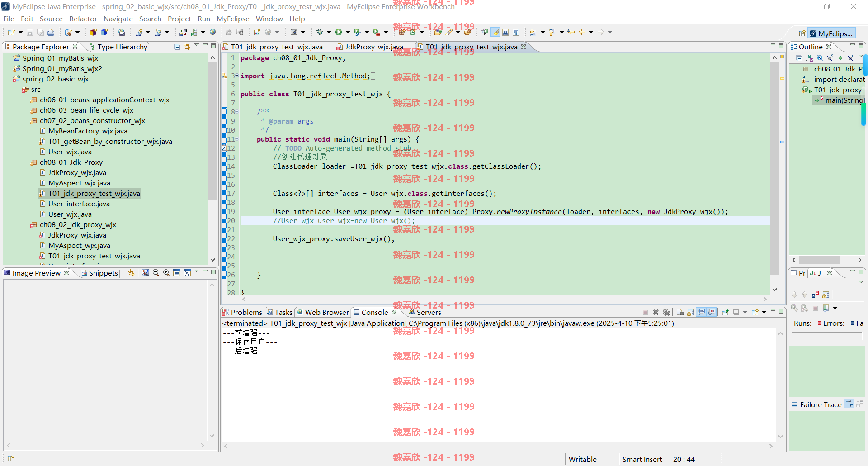Screen dimensions: 868x466
Task: Click the Last Edit Location icon
Action: coord(571,32)
